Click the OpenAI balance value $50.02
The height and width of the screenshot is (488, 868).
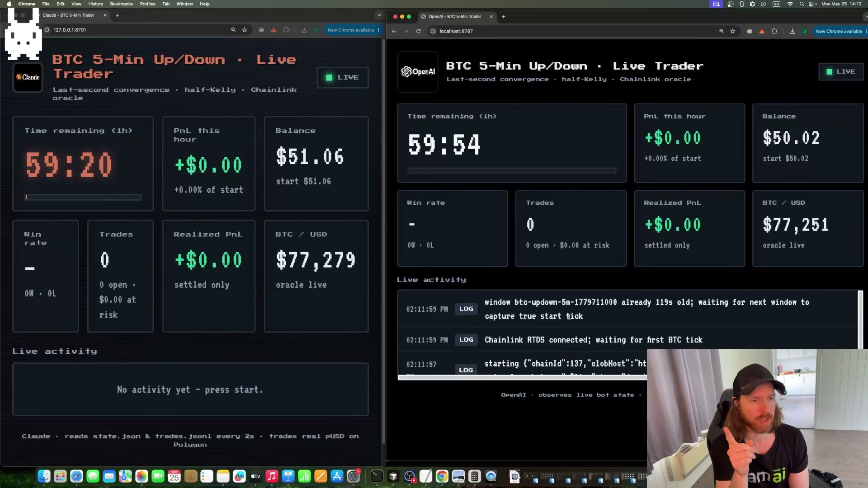(791, 138)
